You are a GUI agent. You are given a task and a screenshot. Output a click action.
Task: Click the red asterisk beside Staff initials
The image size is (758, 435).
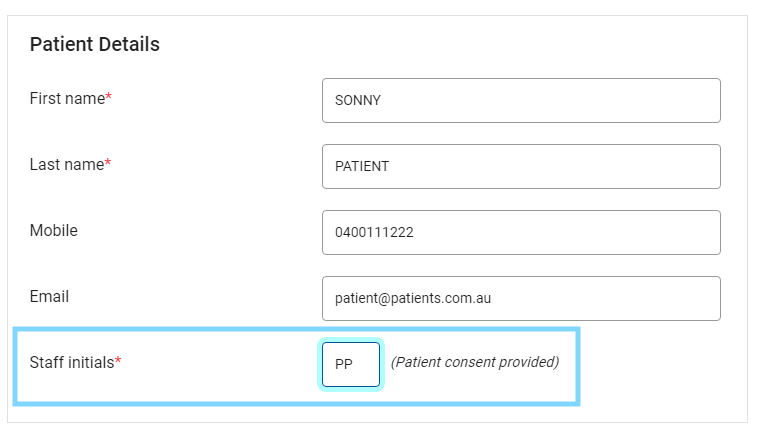(118, 360)
